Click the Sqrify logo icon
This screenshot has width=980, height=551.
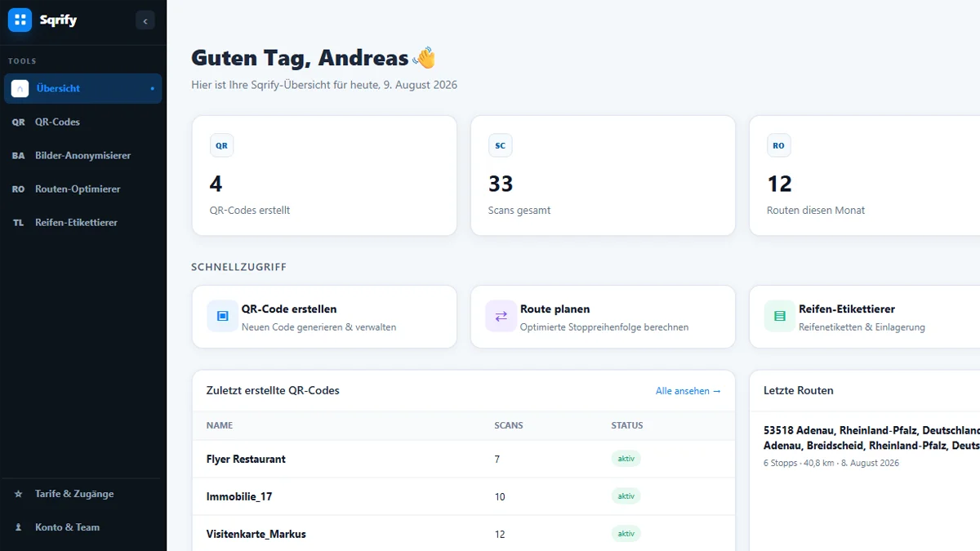[20, 20]
